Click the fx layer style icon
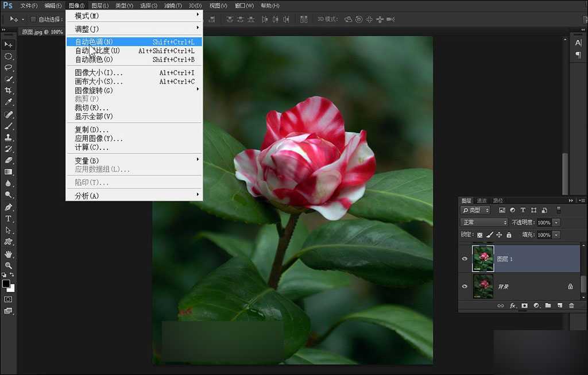Viewport: 588px width, 375px height. [513, 306]
